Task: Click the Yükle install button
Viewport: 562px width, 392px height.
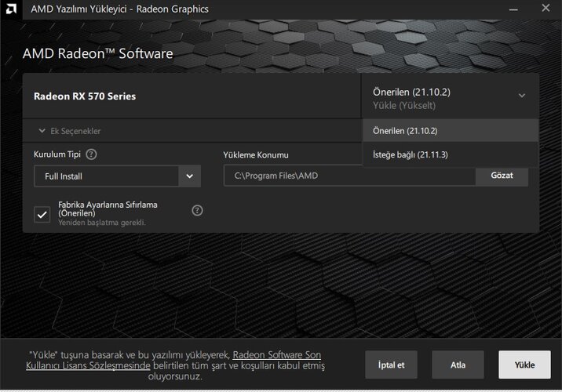Action: click(524, 365)
